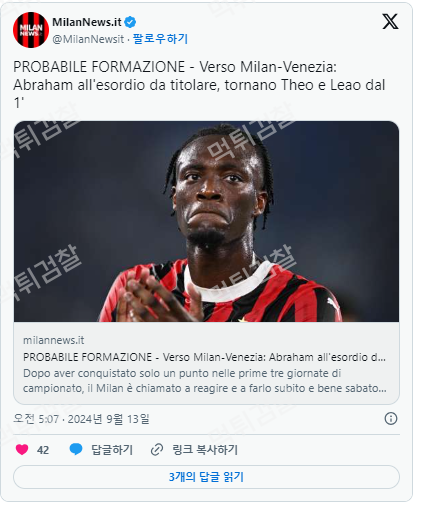Click the 42 likes count
This screenshot has width=423, height=512.
click(x=43, y=450)
